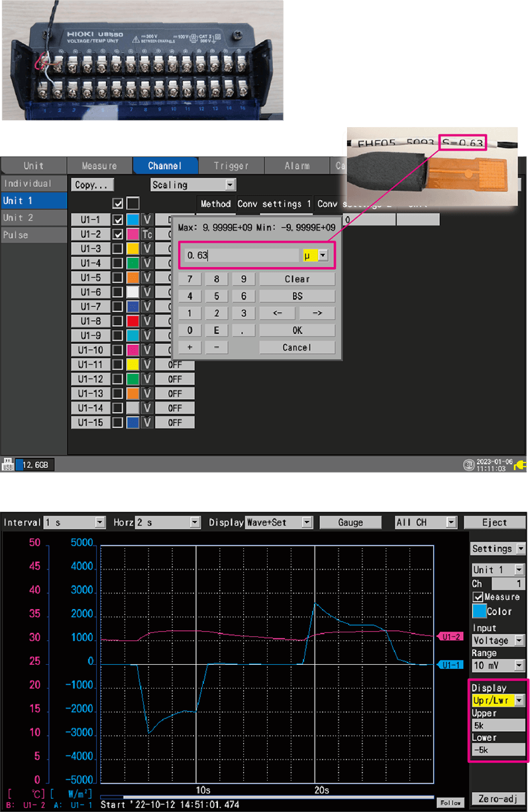This screenshot has width=530, height=812.
Task: Tap the E exponent key on the keypad
Action: [217, 331]
